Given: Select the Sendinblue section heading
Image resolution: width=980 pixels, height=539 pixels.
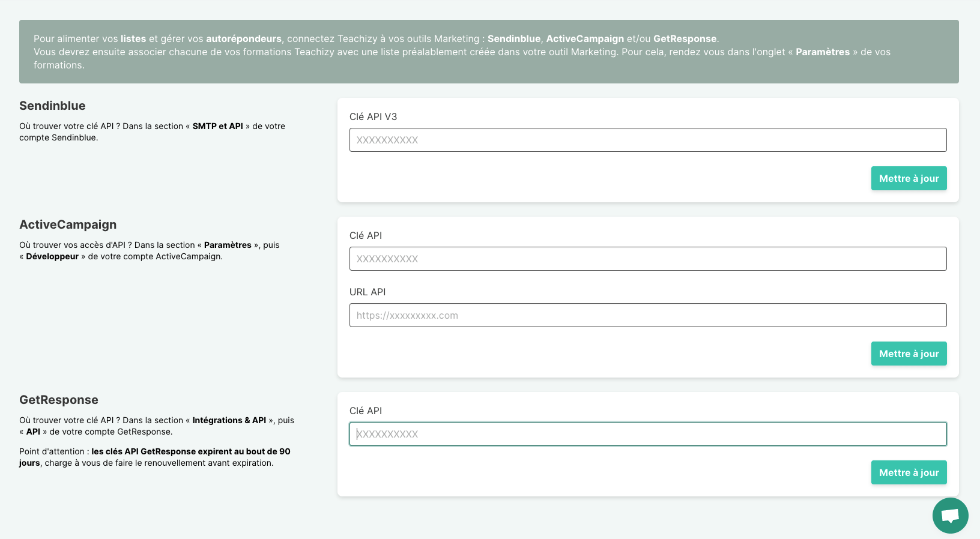Looking at the screenshot, I should click(x=52, y=106).
